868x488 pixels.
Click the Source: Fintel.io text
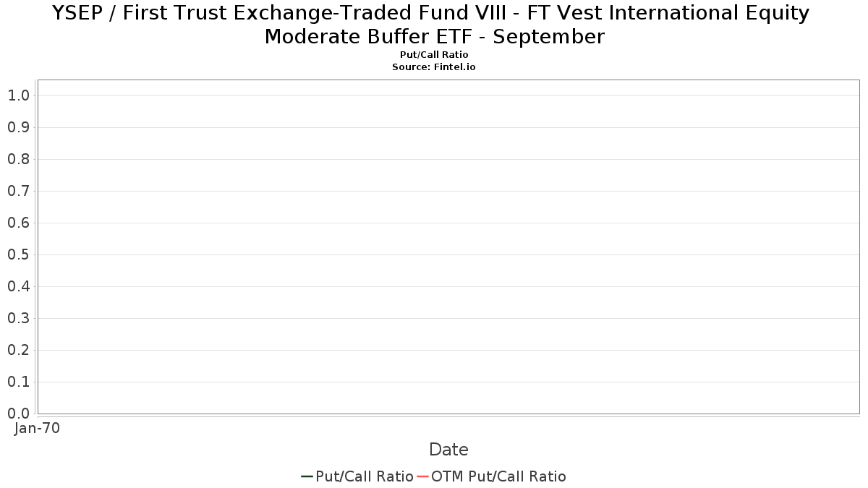tap(434, 67)
